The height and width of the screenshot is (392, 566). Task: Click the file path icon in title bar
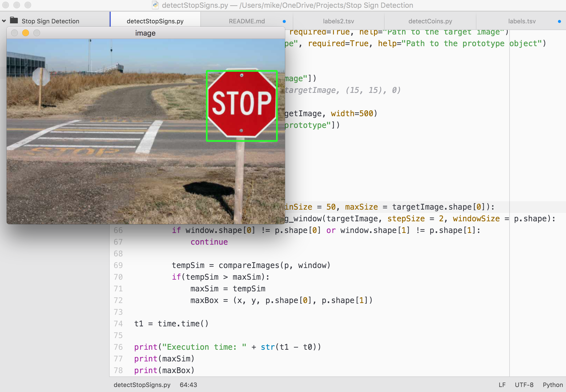tap(154, 5)
